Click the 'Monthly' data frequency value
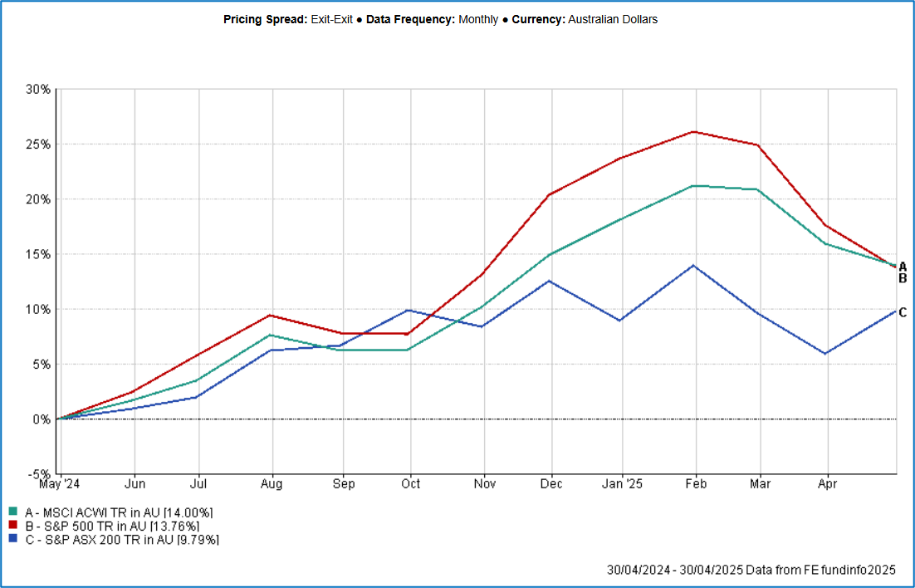 [479, 19]
